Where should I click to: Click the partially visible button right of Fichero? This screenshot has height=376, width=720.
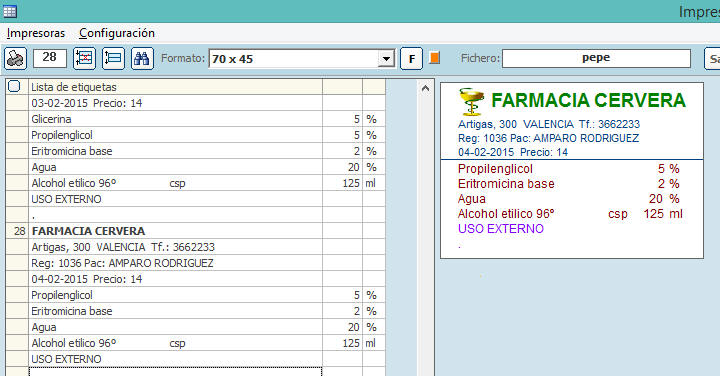[x=712, y=59]
